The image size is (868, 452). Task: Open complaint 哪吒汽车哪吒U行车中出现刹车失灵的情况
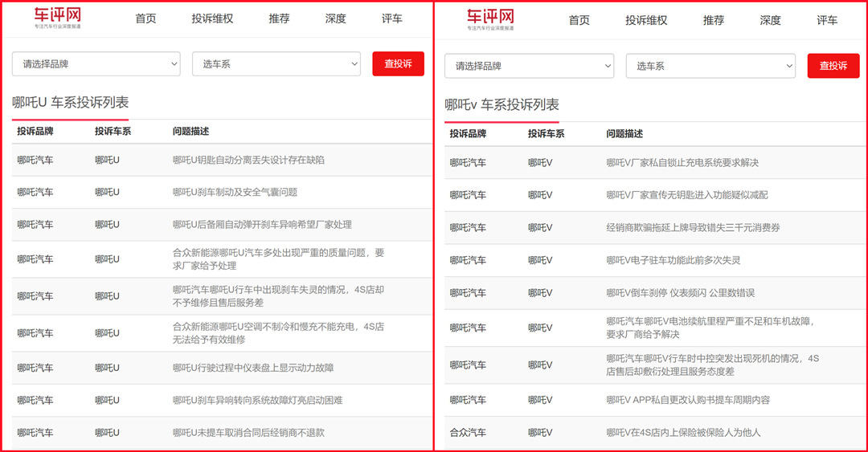[x=278, y=296]
